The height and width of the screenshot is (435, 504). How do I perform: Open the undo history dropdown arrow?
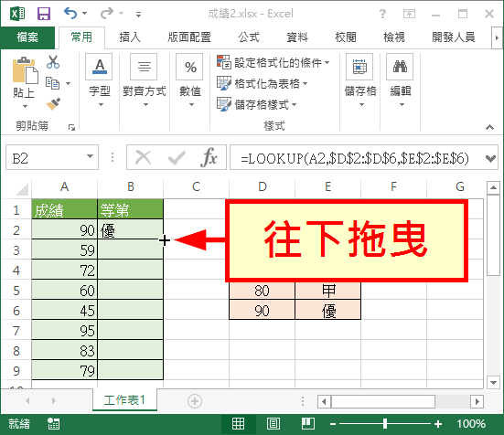coord(85,14)
